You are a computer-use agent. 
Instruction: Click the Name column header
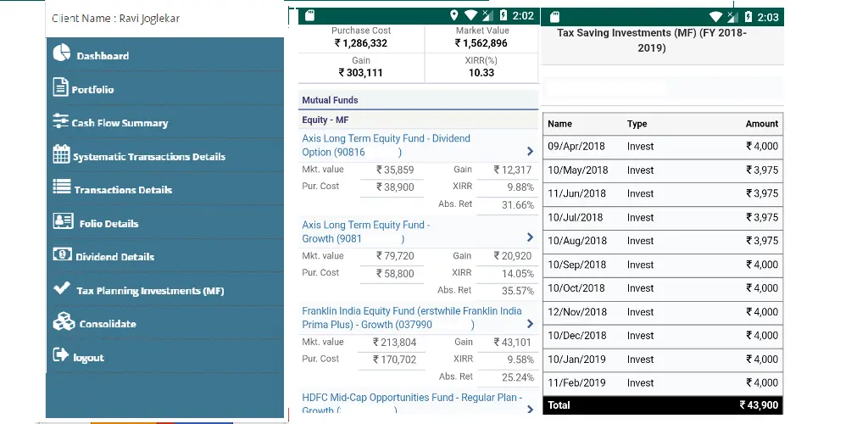click(559, 124)
